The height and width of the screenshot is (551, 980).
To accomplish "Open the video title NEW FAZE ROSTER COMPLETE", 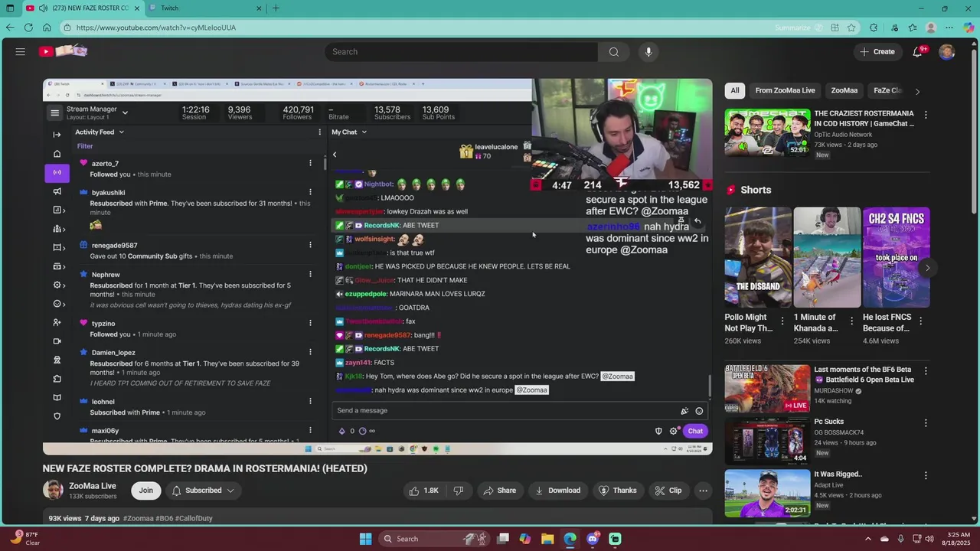I will (x=205, y=468).
